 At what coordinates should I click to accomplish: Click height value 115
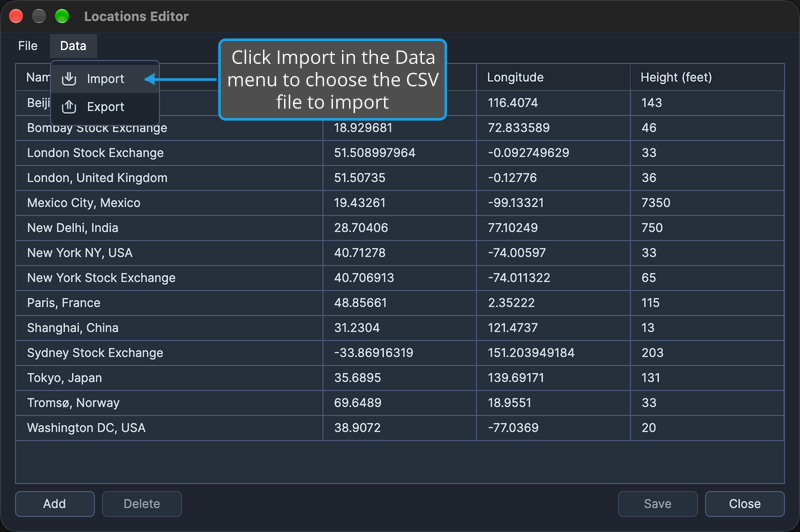coord(651,303)
